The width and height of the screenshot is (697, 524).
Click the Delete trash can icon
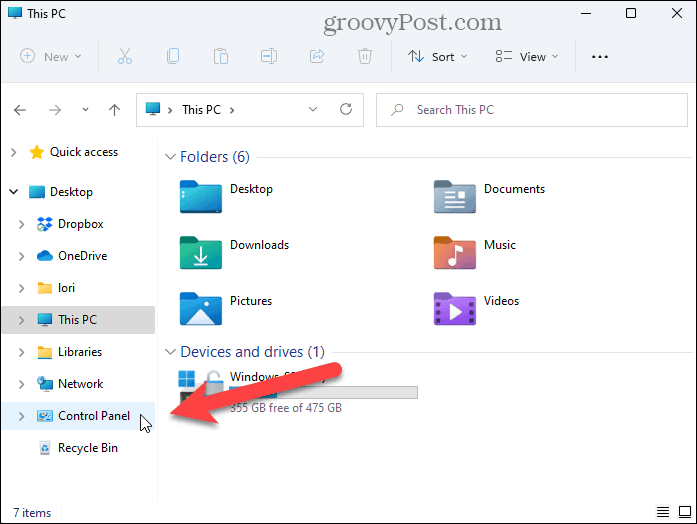pos(365,56)
